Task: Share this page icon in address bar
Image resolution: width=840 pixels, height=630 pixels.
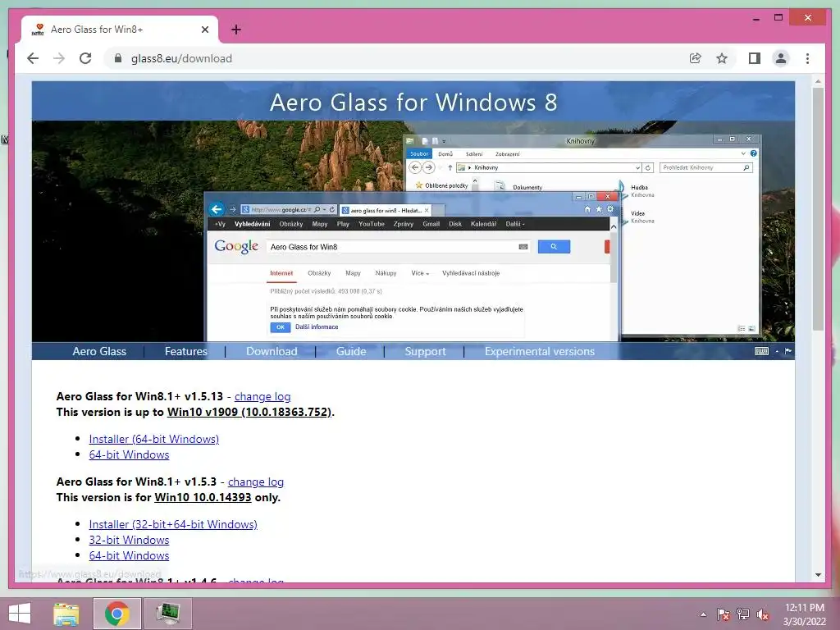Action: (x=696, y=58)
